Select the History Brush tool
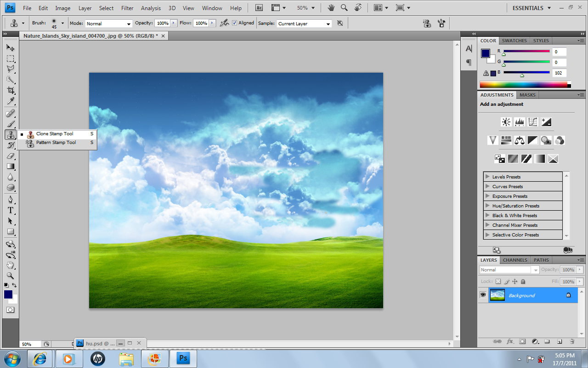Screen dimensions: 588x368 click(x=10, y=145)
